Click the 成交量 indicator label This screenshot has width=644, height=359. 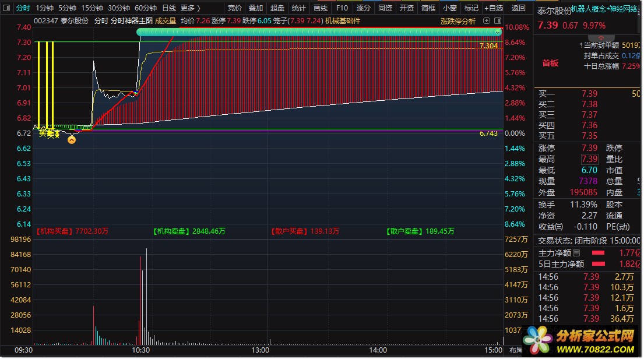166,20
